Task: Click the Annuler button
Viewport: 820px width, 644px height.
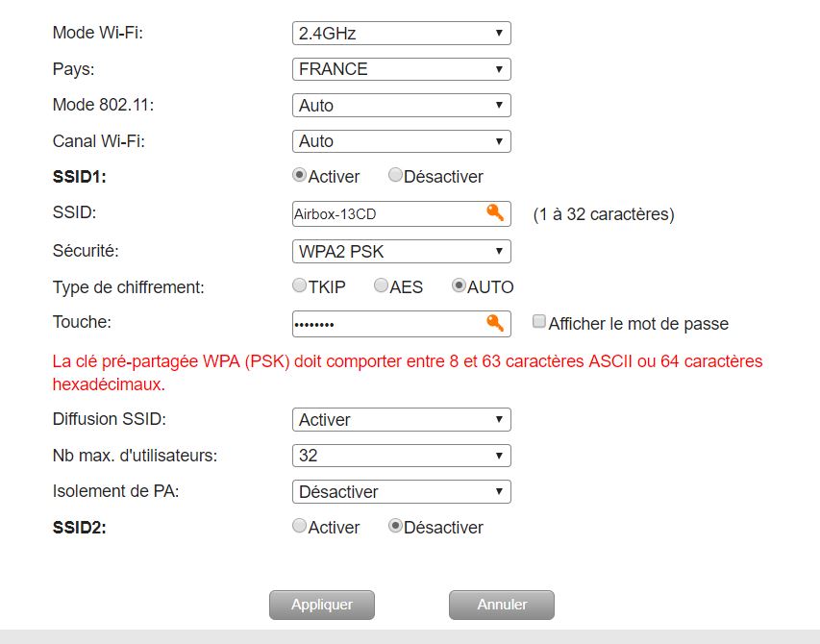Action: (x=502, y=605)
